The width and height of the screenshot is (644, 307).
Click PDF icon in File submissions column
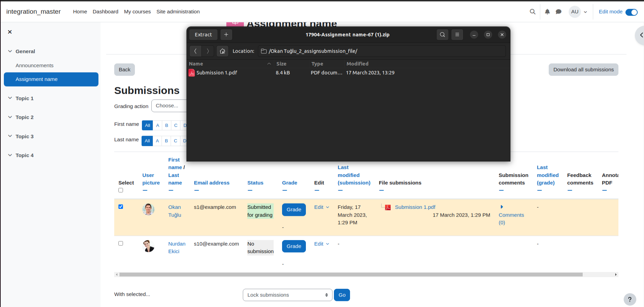388,207
